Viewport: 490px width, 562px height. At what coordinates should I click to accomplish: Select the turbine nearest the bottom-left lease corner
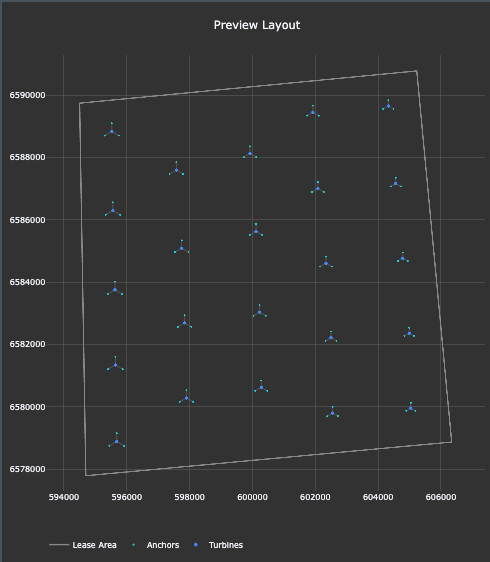(116, 442)
